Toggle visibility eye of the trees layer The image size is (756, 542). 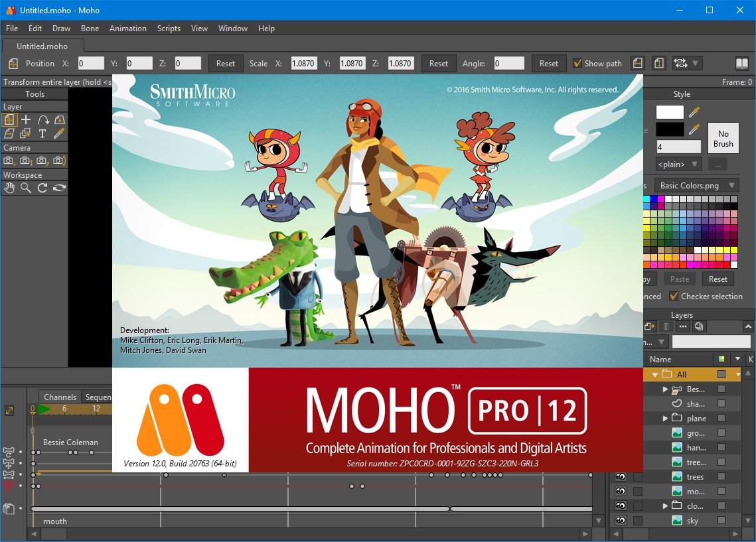[621, 476]
